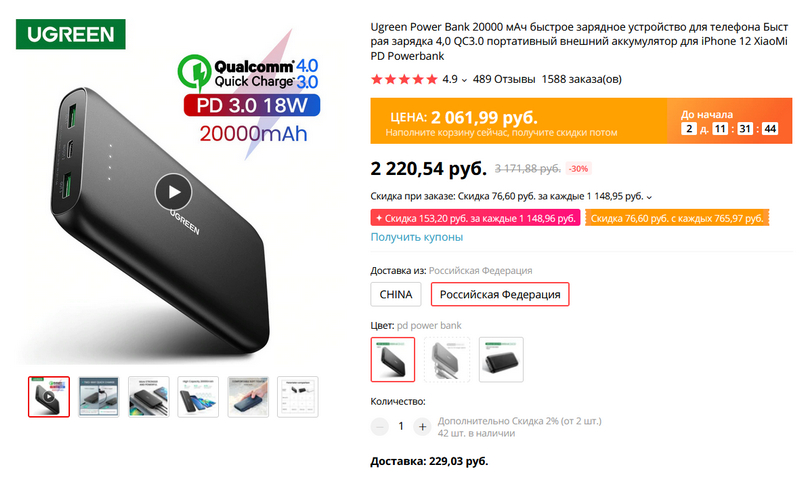Screen dimensions: 800x478
Task: Select the second gallery thumbnail
Action: click(98, 397)
